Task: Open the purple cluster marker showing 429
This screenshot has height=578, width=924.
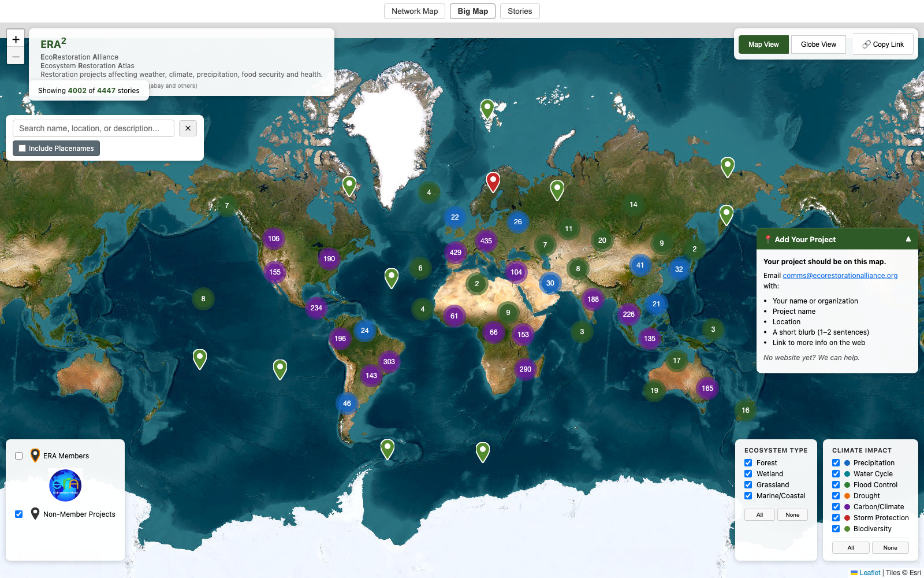Action: click(456, 253)
